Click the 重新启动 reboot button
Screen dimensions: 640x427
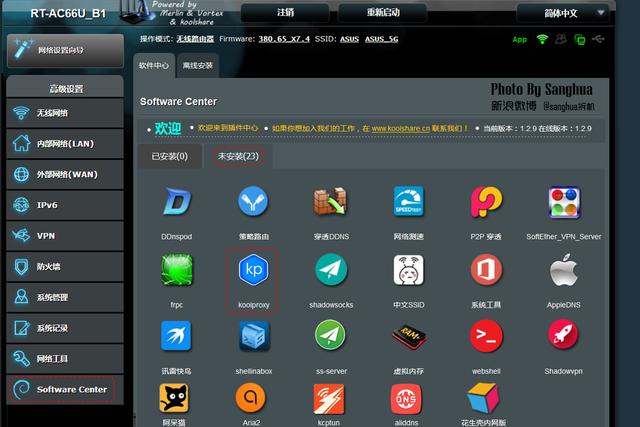coord(381,13)
